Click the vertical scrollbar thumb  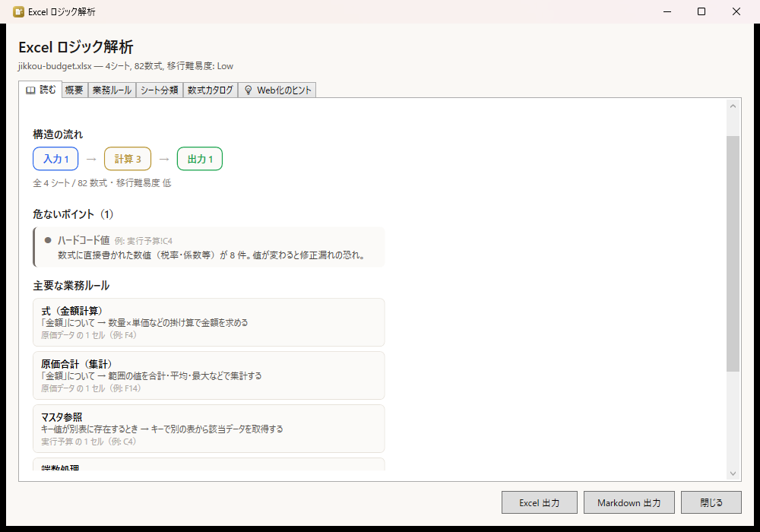(x=733, y=254)
